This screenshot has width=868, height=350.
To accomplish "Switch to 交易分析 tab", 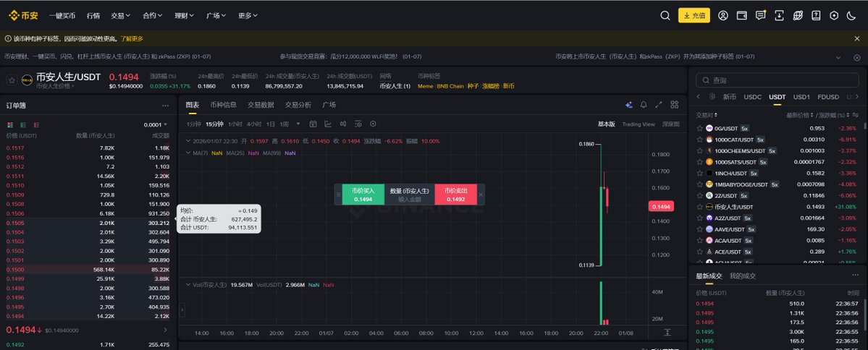I will tap(298, 105).
